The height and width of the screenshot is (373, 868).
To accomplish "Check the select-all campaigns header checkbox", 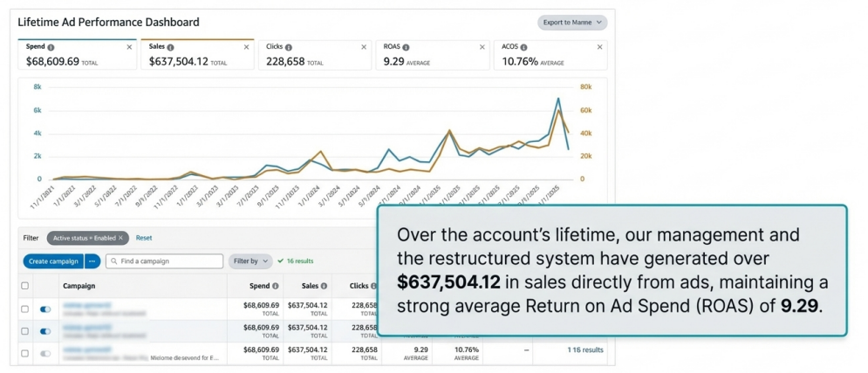I will tap(25, 286).
